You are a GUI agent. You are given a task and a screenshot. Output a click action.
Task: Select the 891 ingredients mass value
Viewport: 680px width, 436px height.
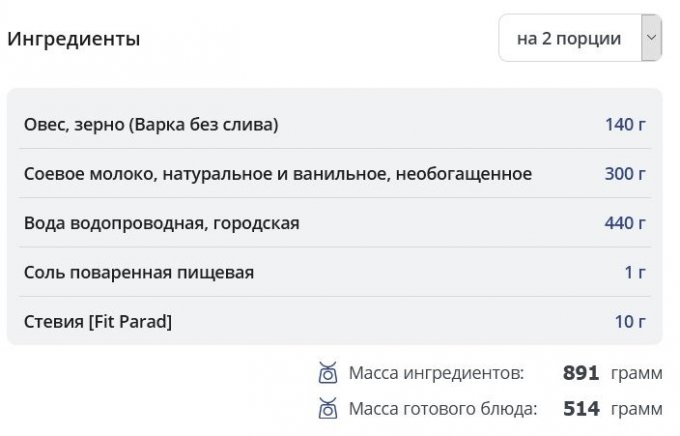580,374
